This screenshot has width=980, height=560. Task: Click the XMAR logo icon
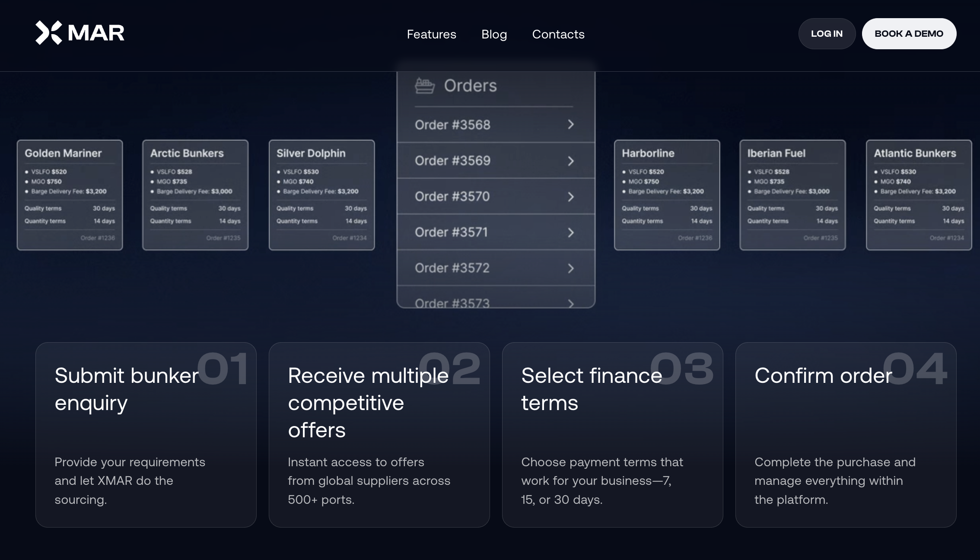[x=48, y=33]
